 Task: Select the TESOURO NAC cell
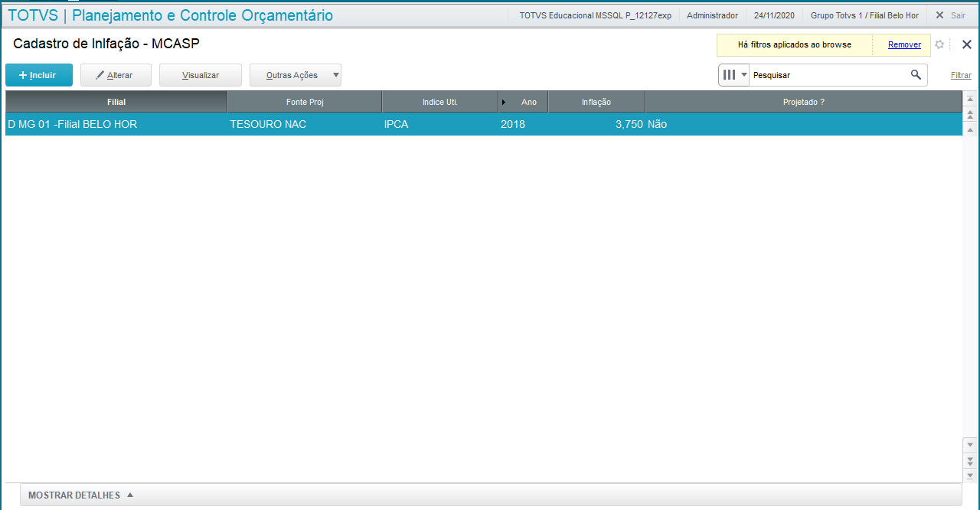(x=305, y=124)
